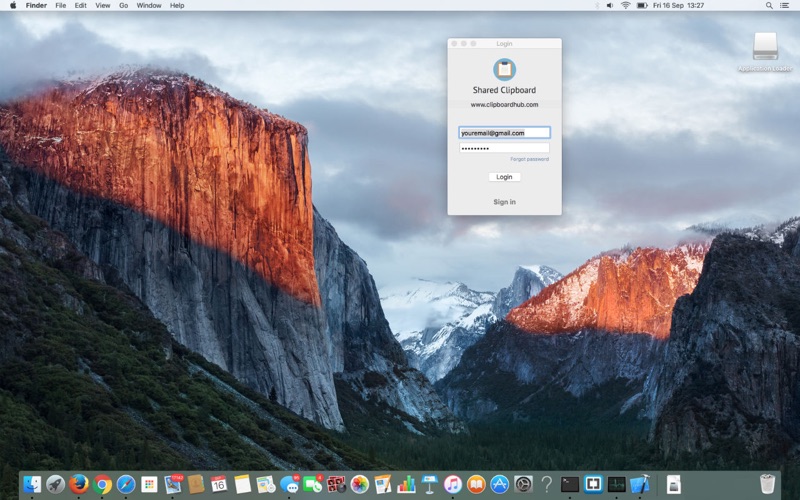800x500 pixels.
Task: Click the Login button
Action: click(x=504, y=177)
